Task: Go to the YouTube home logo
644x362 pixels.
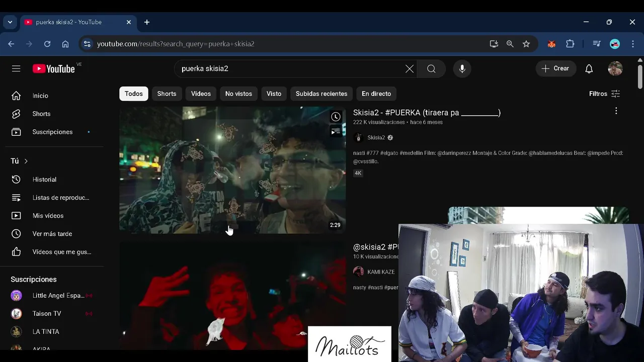Action: click(54, 69)
